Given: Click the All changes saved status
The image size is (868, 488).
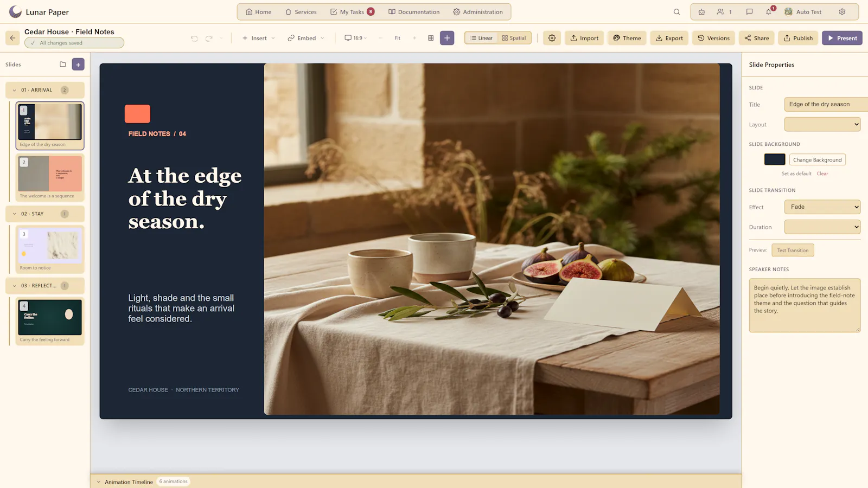Looking at the screenshot, I should (x=74, y=43).
